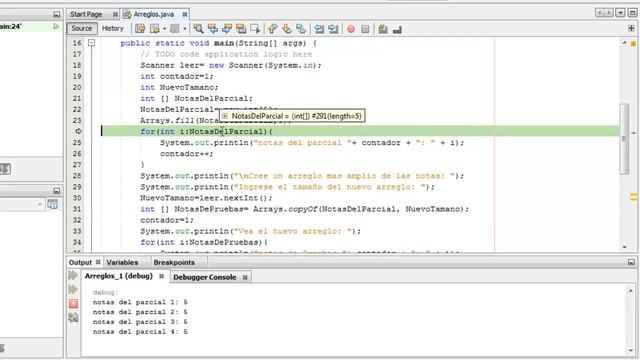The image size is (640, 360).
Task: Minimize the lower left panel
Action: point(56,191)
